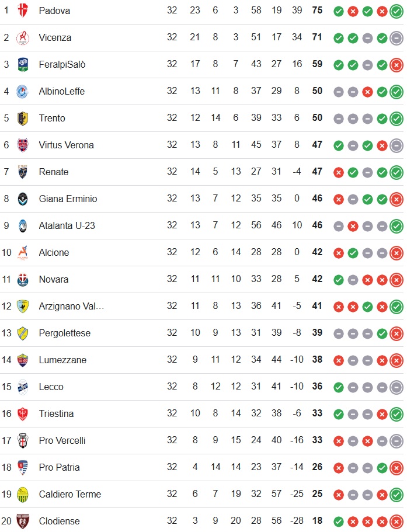Image resolution: width=407 pixels, height=532 pixels.
Task: Click the Triestina red crest
Action: (23, 413)
